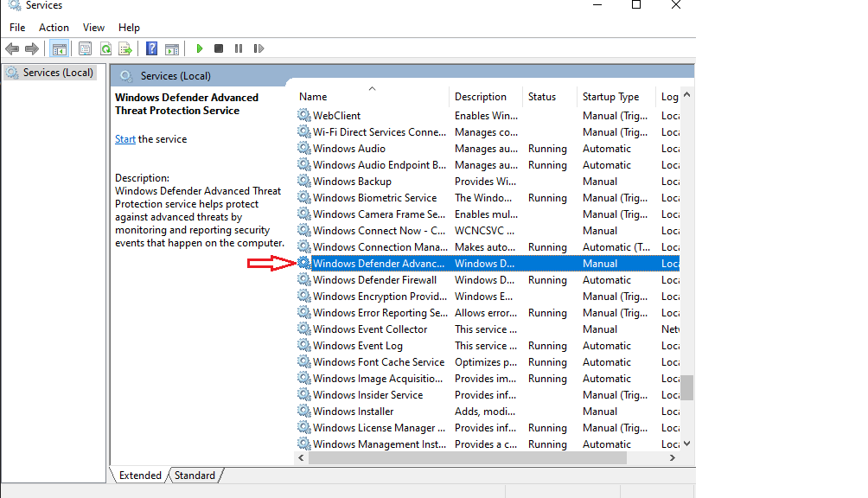Image resolution: width=868 pixels, height=498 pixels.
Task: Open the Help menu
Action: click(129, 28)
